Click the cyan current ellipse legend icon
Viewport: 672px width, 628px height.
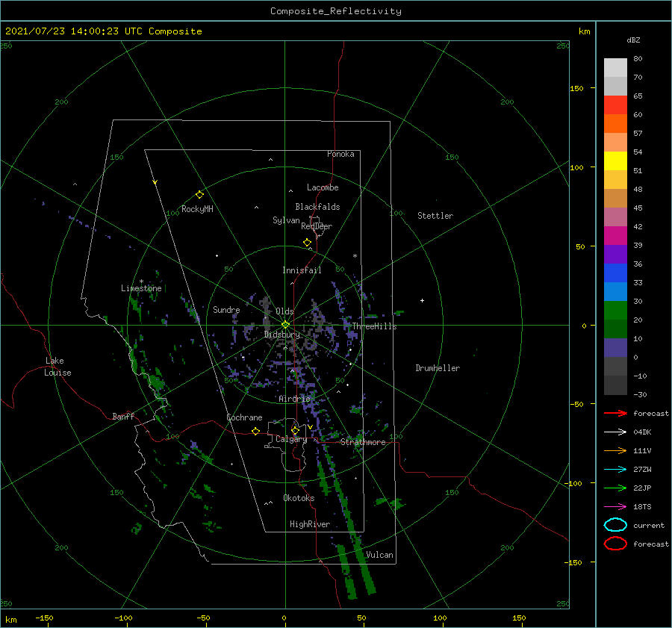615,525
